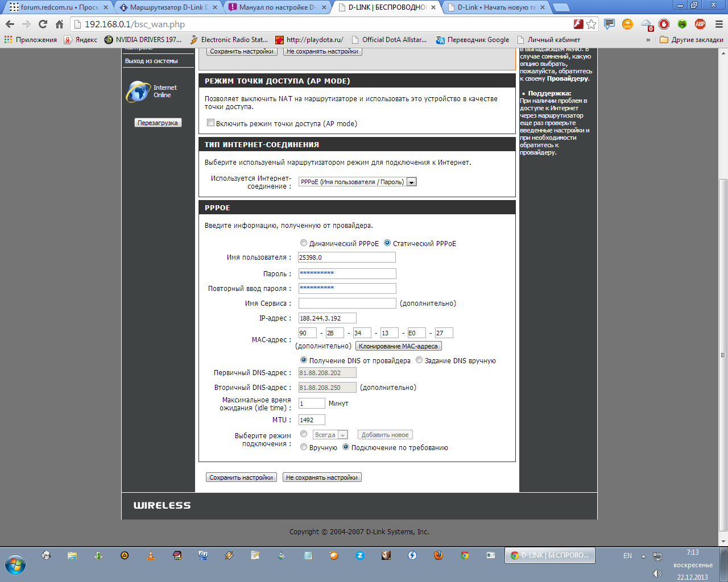Click the pinned Chrome taskbar icon
Viewport: 728px width, 582px height.
[x=465, y=555]
